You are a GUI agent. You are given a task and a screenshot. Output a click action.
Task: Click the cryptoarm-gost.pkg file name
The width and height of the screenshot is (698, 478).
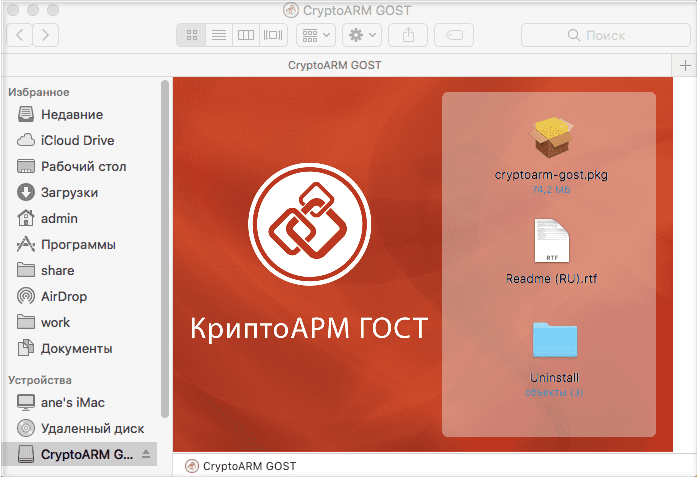click(x=551, y=174)
